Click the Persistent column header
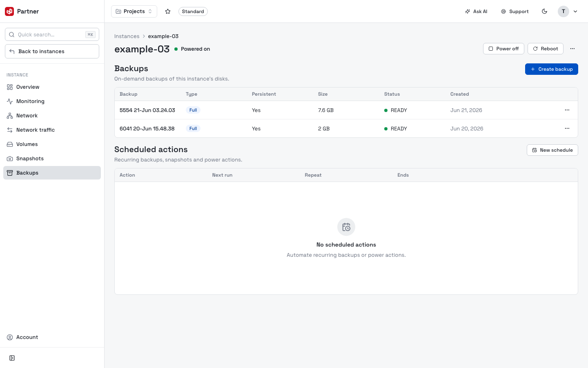The height and width of the screenshot is (368, 588). pyautogui.click(x=264, y=94)
